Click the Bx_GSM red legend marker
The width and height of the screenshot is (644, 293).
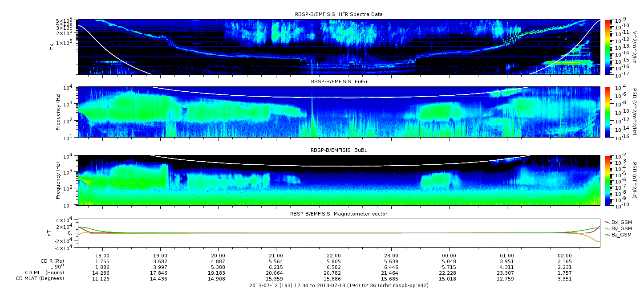(x=607, y=222)
